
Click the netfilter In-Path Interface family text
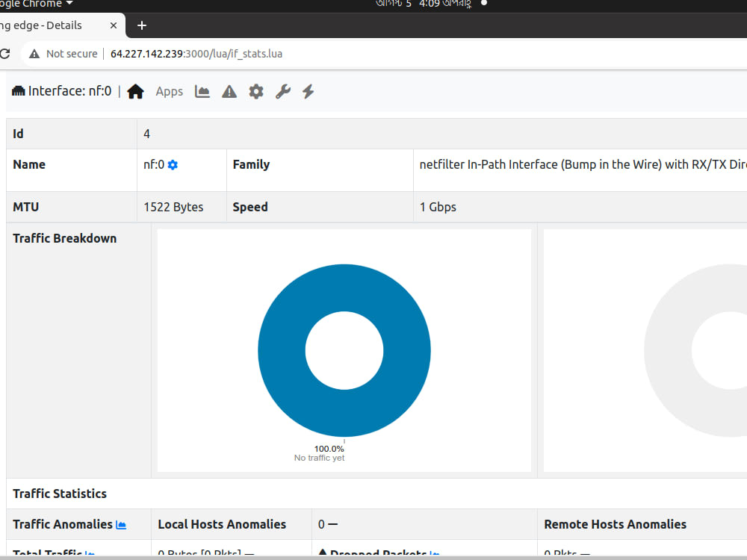583,164
